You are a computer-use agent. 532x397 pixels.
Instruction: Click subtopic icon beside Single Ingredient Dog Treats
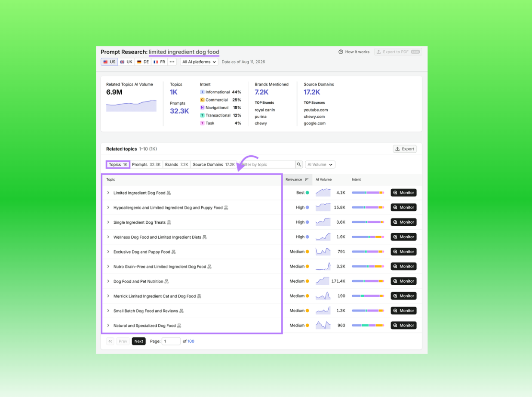click(x=169, y=222)
